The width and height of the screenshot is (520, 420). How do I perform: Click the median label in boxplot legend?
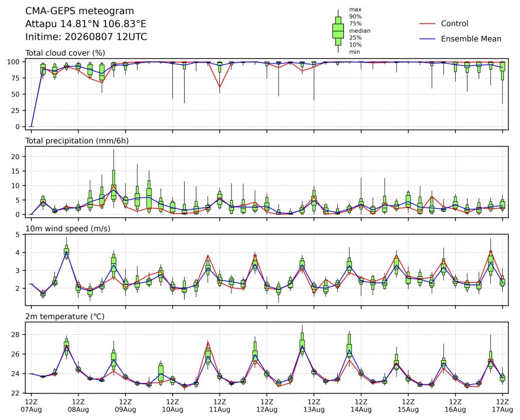pyautogui.click(x=359, y=30)
